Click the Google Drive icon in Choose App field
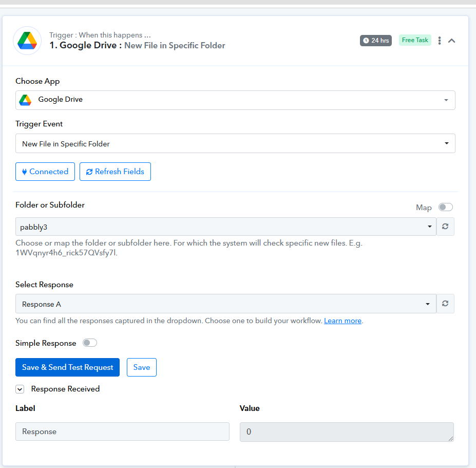476x468 pixels. [25, 100]
